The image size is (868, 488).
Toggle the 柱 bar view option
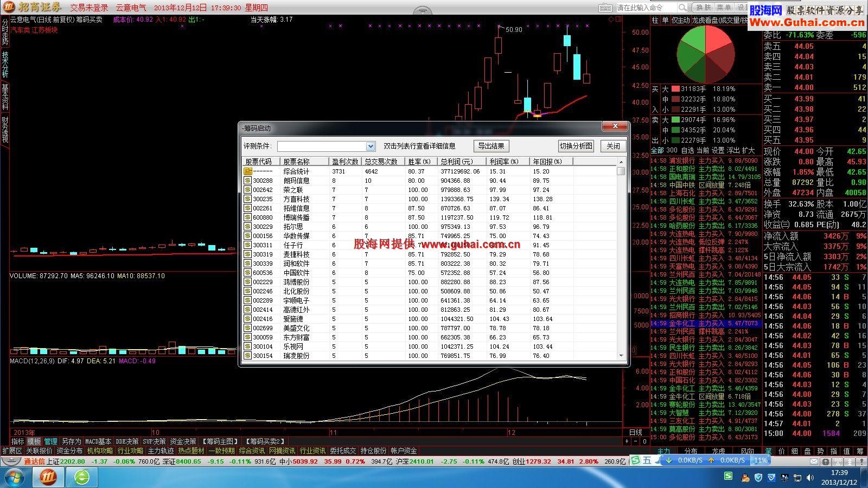click(655, 20)
